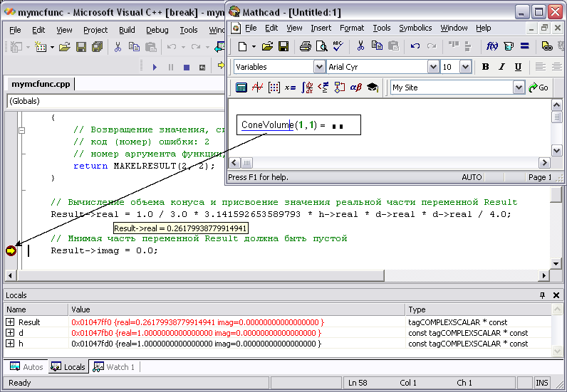
Task: Open Greek symbol toolbar in Mathcad
Action: [356, 88]
